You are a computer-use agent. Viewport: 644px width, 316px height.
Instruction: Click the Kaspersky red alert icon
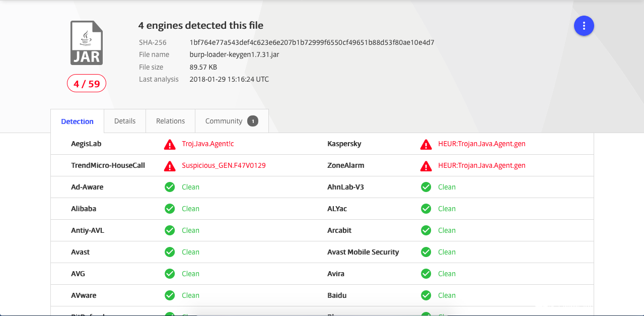[426, 144]
